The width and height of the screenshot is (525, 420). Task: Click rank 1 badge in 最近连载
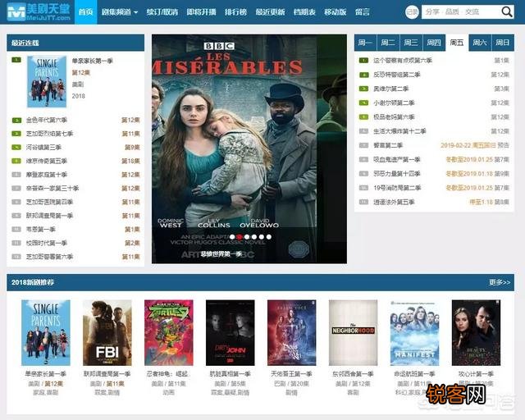coord(16,60)
